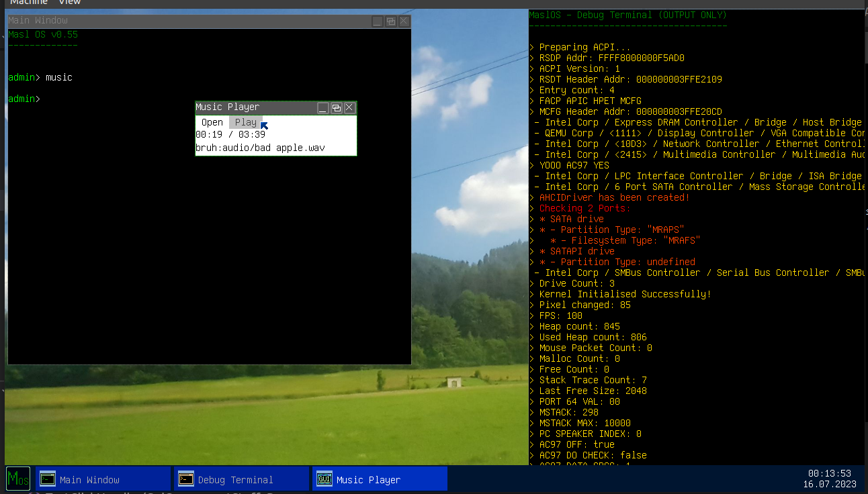
Task: Minimize the Main Window terminal
Action: coord(378,21)
